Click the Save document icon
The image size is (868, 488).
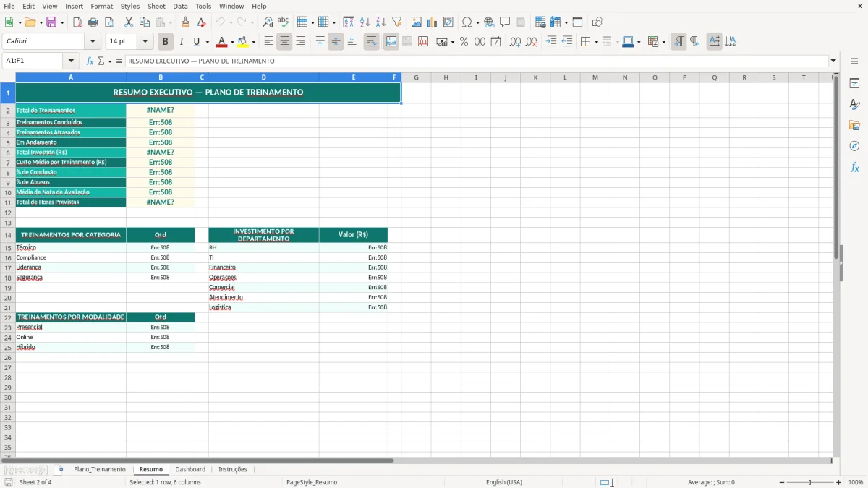click(51, 22)
